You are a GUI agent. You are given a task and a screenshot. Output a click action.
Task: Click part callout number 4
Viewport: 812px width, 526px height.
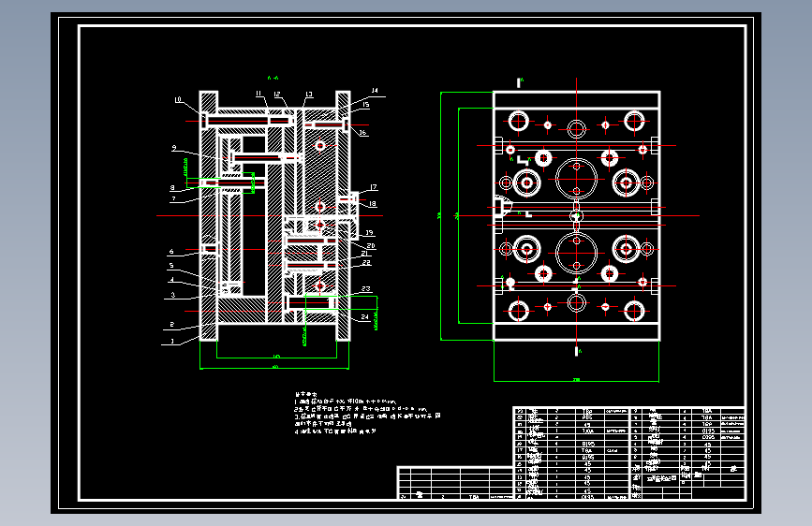pos(172,280)
